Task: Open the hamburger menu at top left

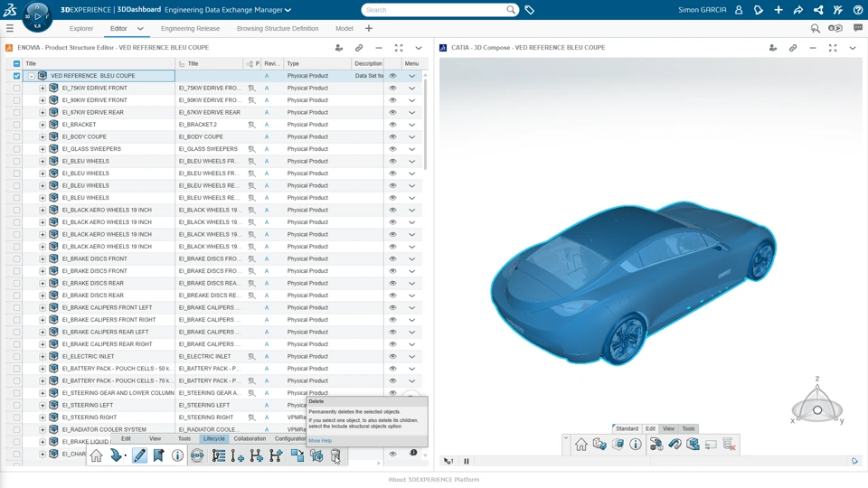Action: (9, 28)
